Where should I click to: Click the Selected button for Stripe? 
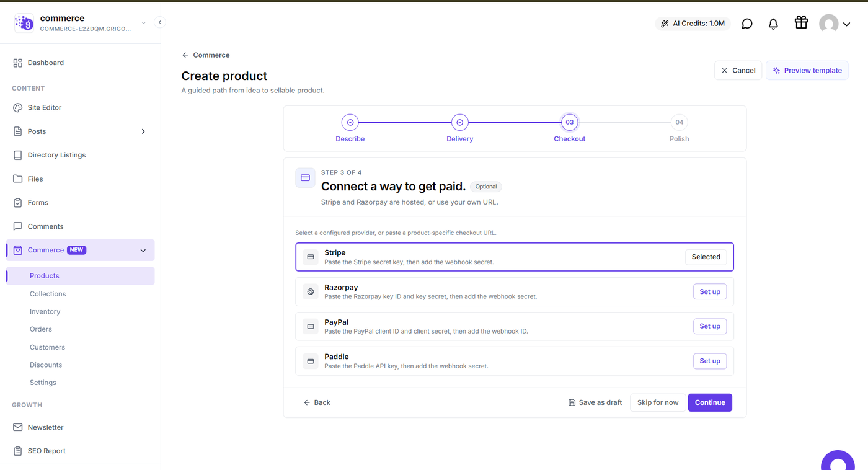(x=706, y=257)
